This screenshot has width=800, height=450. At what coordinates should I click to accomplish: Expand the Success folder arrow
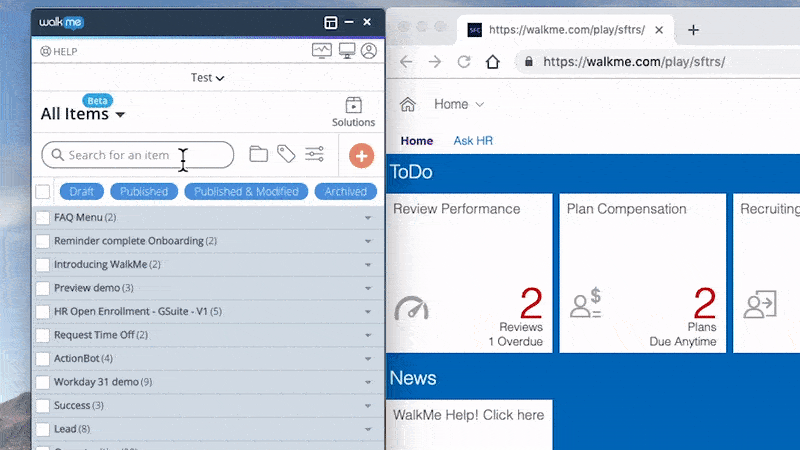368,406
